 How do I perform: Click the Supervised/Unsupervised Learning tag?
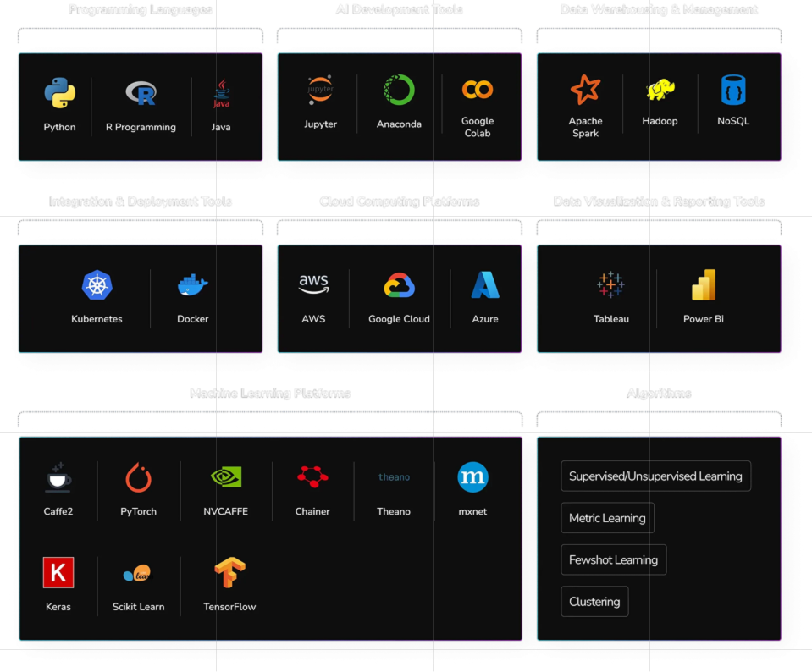coord(655,476)
